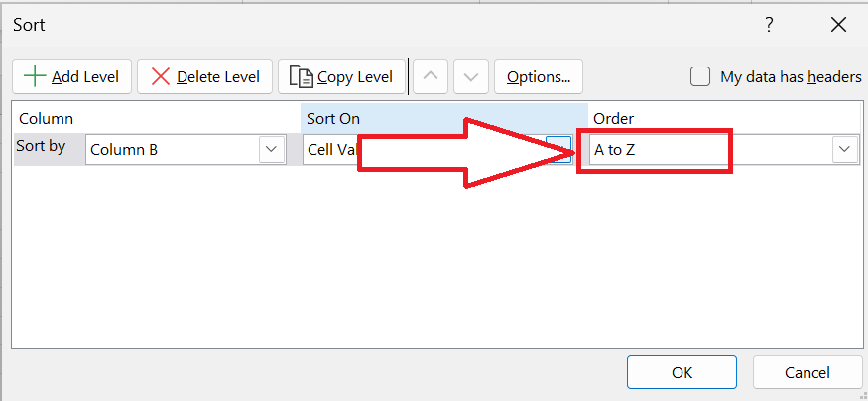Screen dimensions: 868x401
Task: Expand the Column B dropdown arrow
Action: 271,149
